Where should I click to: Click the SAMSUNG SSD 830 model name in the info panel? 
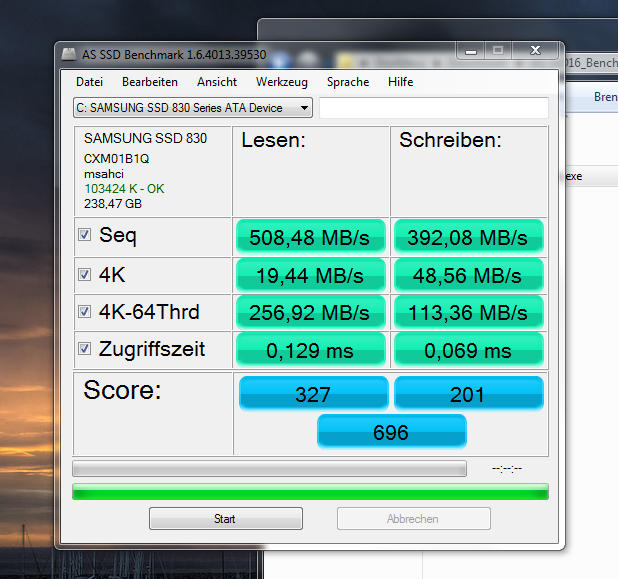pyautogui.click(x=145, y=138)
